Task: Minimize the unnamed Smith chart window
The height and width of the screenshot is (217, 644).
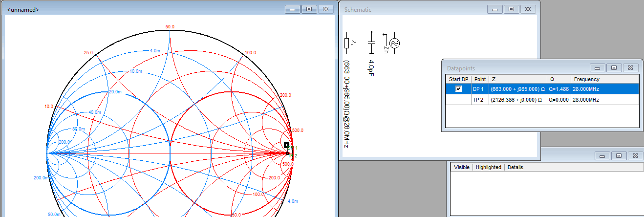Action: [292, 9]
